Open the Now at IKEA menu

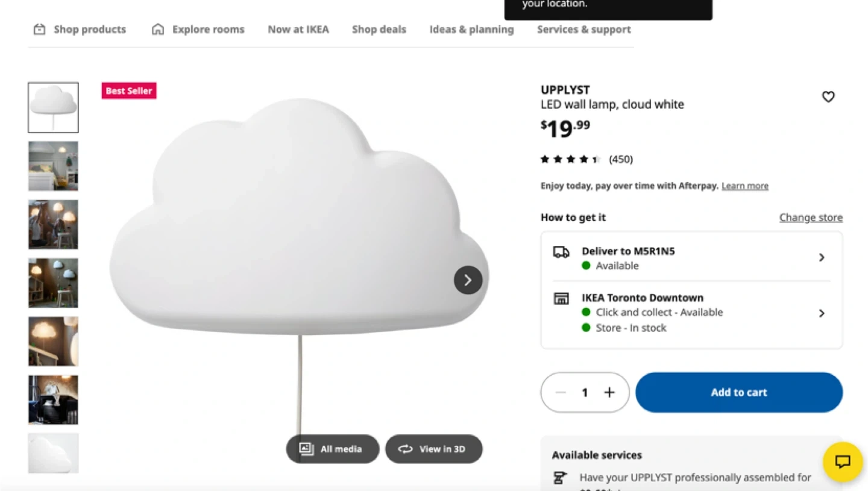point(298,29)
